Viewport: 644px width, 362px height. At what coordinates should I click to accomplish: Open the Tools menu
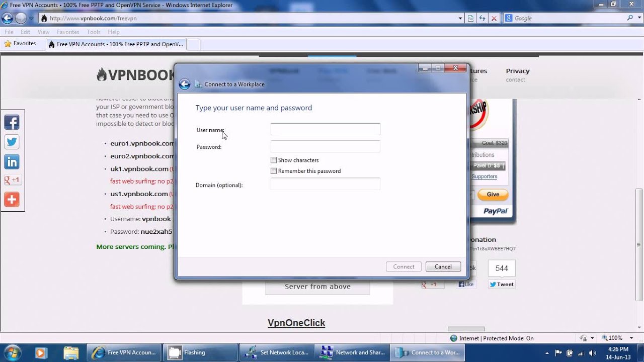[94, 32]
